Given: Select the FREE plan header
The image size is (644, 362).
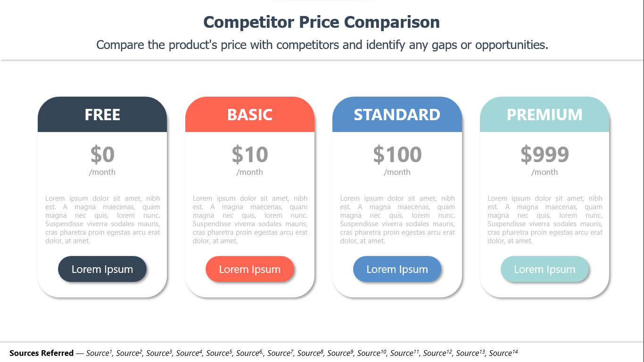Looking at the screenshot, I should (x=102, y=115).
